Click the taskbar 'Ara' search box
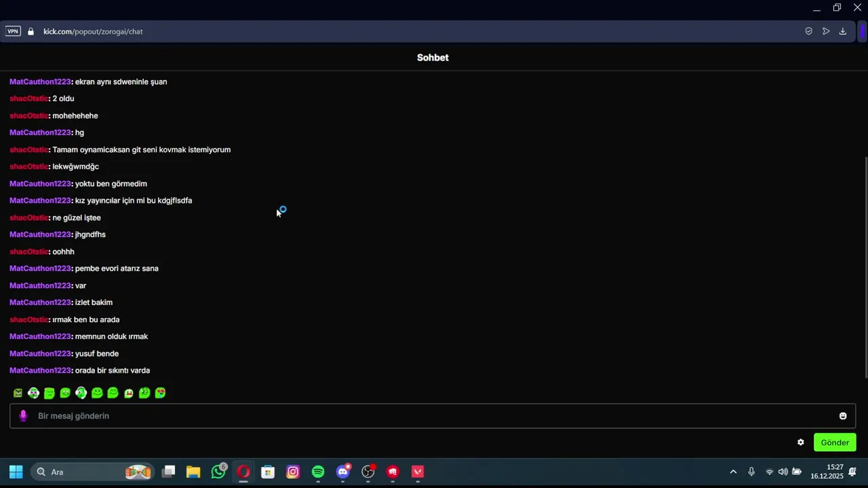This screenshot has height=488, width=868. click(92, 472)
